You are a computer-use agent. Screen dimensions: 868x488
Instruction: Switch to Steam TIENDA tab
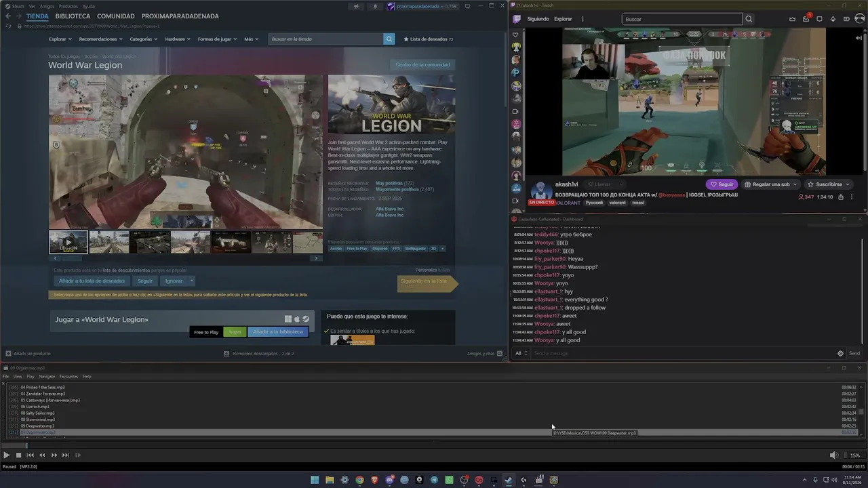point(38,16)
